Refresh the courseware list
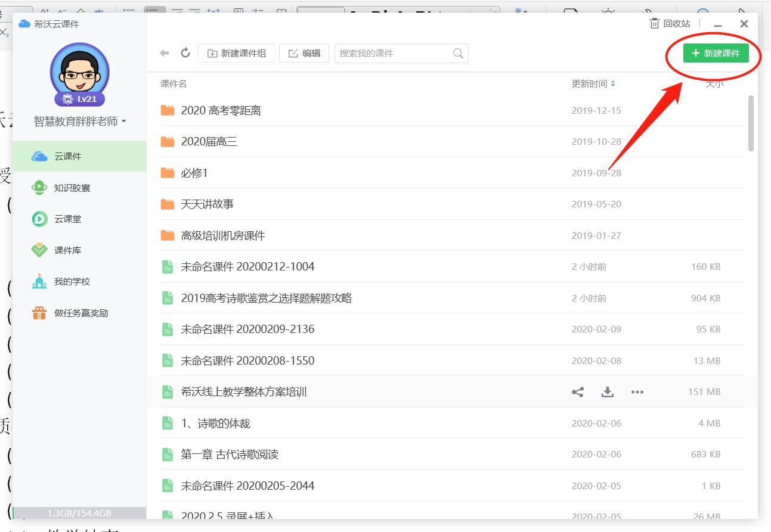 click(185, 52)
